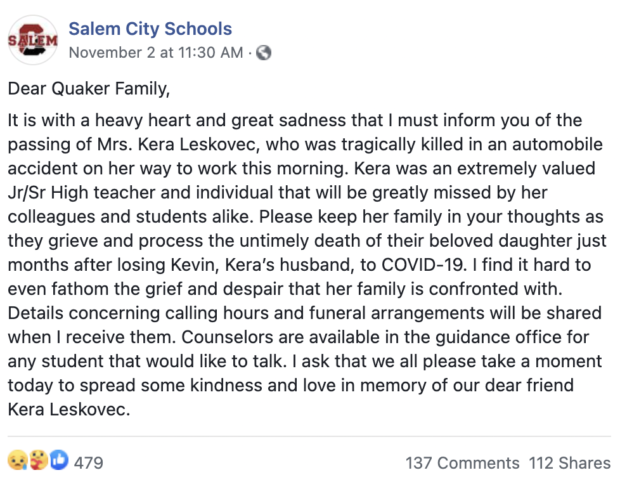View the 112 Shares

coord(570,463)
